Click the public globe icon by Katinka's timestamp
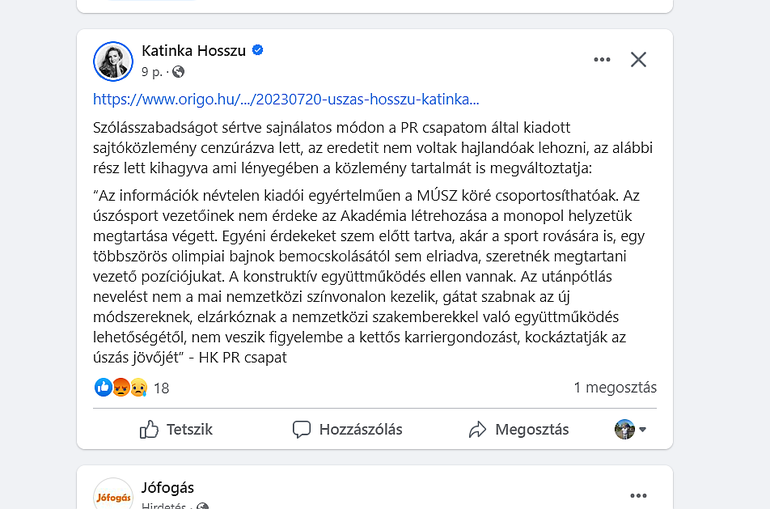The height and width of the screenshot is (509, 770). tap(178, 72)
